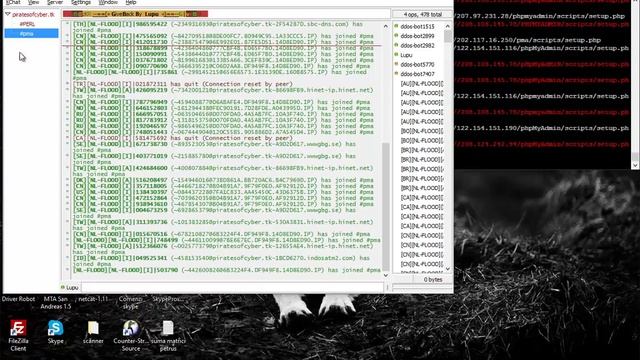Click chat line with nick 516208497

[223, 180]
